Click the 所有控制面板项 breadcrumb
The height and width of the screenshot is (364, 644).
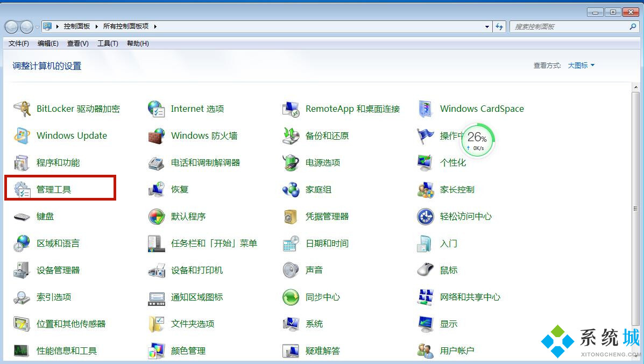point(126,26)
